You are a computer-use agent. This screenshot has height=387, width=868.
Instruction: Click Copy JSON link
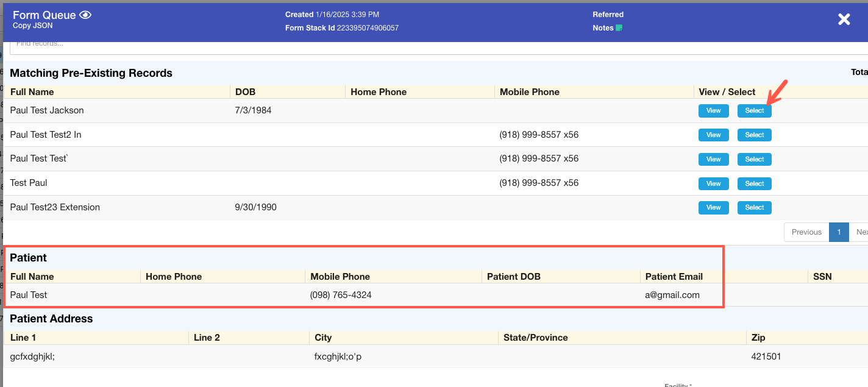(33, 26)
